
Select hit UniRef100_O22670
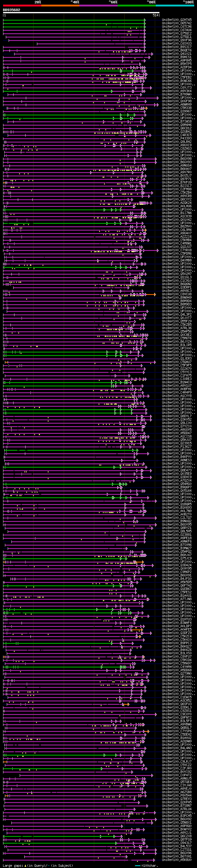click(177, 369)
